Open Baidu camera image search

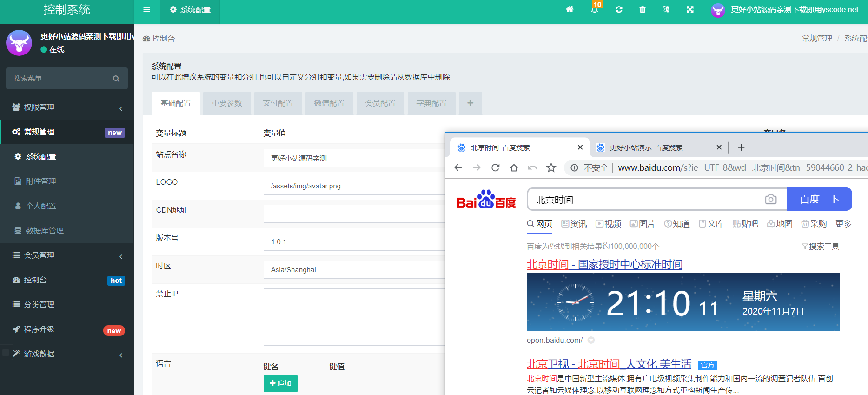tap(771, 200)
